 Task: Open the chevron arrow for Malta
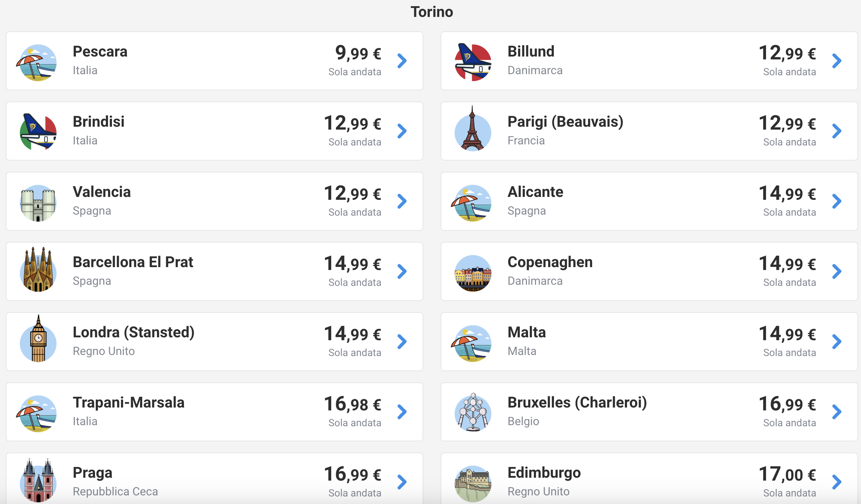pos(837,342)
